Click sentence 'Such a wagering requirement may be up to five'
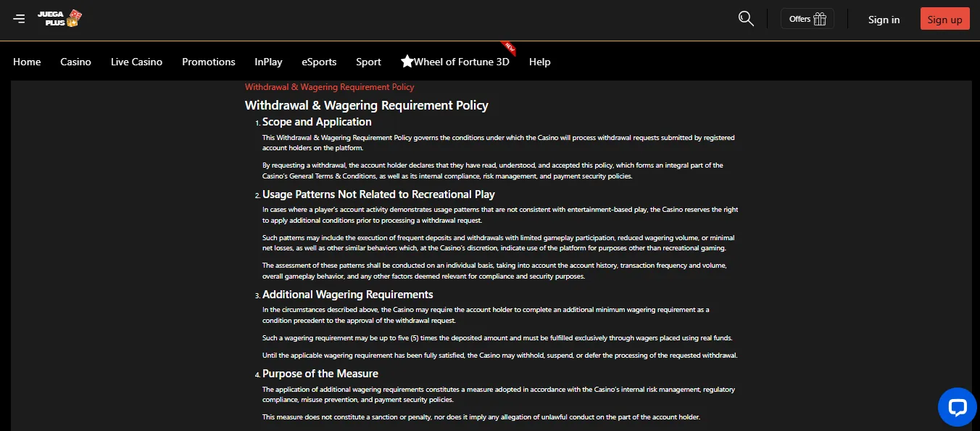 pos(497,338)
